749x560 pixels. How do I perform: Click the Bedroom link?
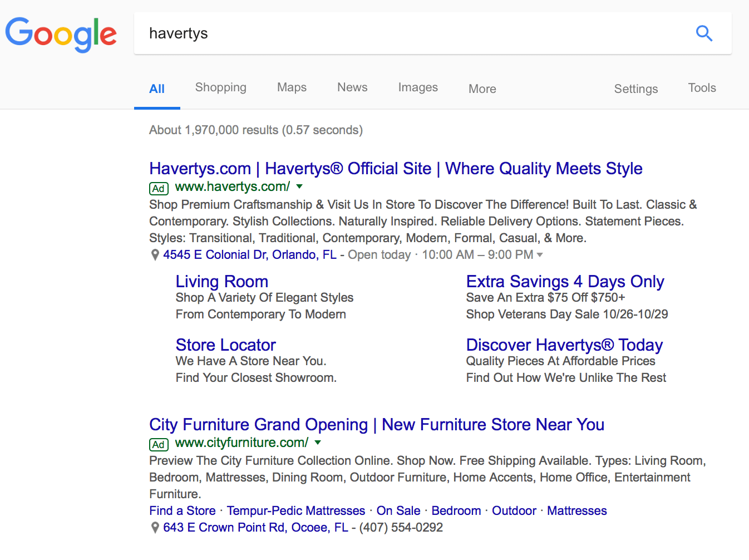tap(456, 511)
